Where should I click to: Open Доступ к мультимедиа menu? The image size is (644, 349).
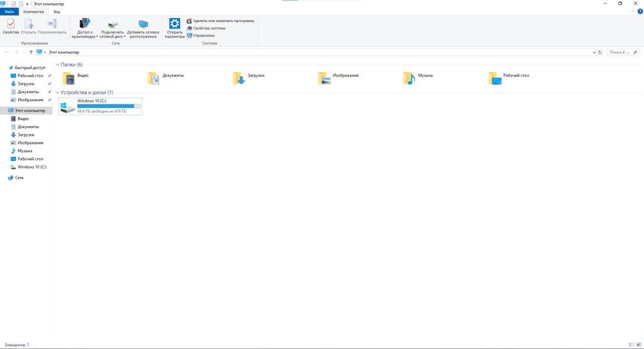[x=84, y=28]
